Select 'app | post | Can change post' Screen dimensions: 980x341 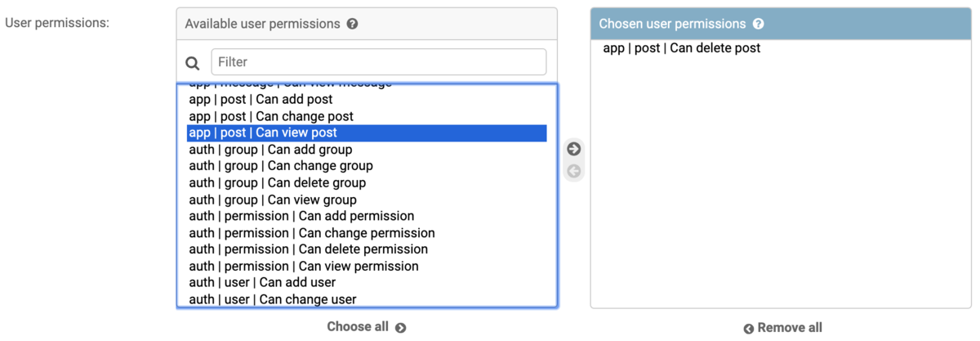(x=367, y=116)
